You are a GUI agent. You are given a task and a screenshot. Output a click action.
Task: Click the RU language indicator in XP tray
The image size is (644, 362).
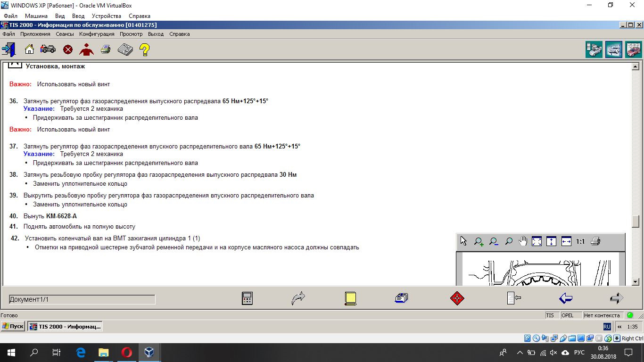[607, 326]
